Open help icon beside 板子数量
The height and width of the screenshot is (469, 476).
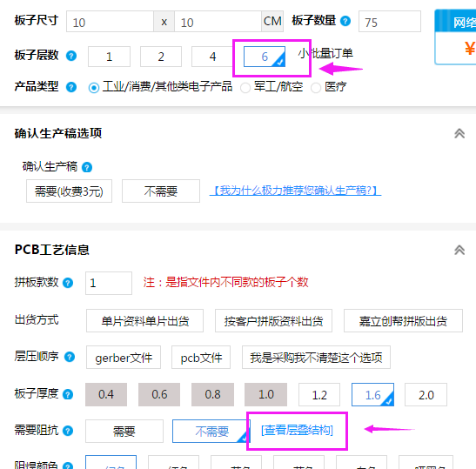pos(345,21)
